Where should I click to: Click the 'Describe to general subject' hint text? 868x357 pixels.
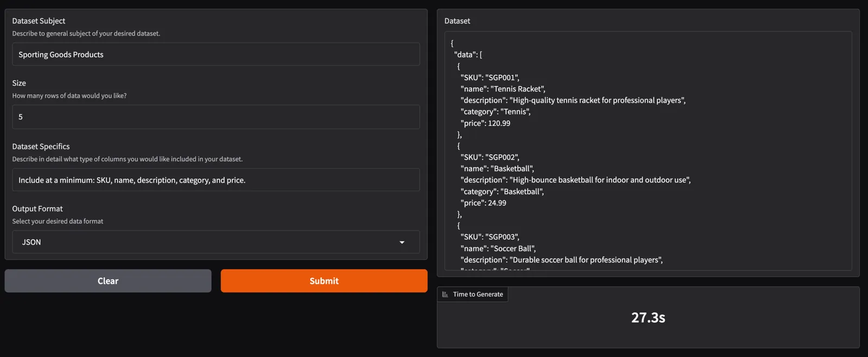pos(86,33)
